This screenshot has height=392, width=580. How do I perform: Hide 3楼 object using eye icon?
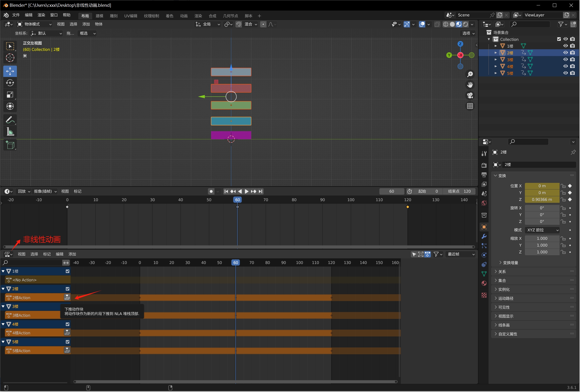pyautogui.click(x=565, y=59)
